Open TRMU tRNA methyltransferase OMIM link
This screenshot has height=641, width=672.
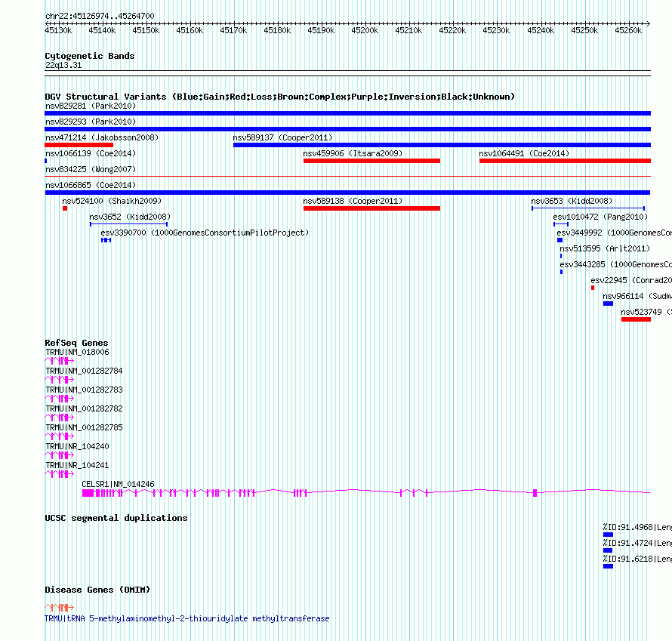(x=186, y=618)
